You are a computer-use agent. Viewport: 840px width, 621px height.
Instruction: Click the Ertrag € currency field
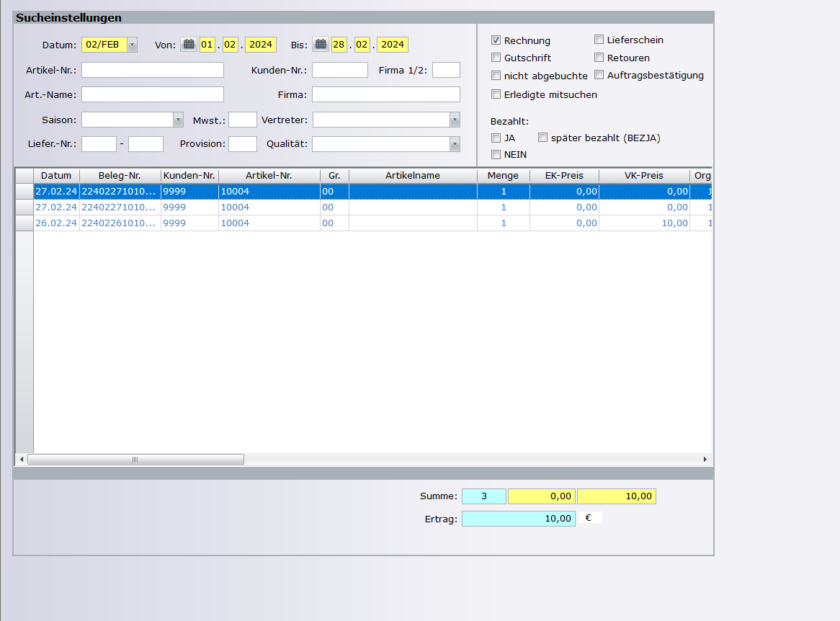(591, 517)
